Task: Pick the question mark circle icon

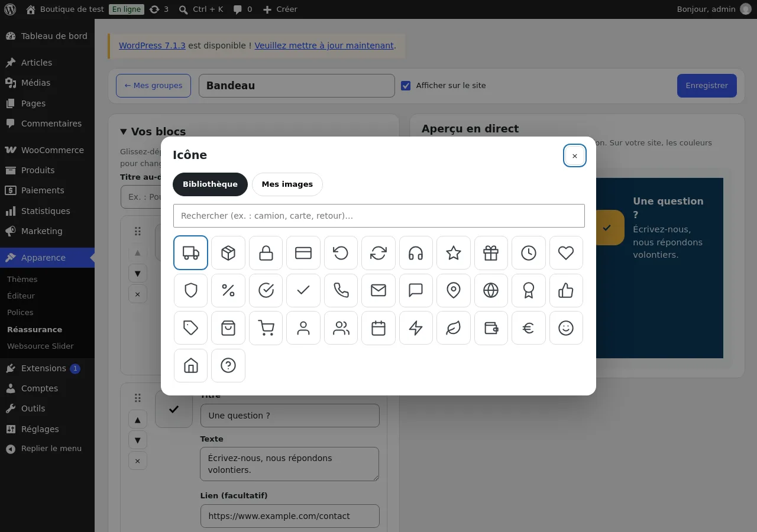Action: point(228,365)
